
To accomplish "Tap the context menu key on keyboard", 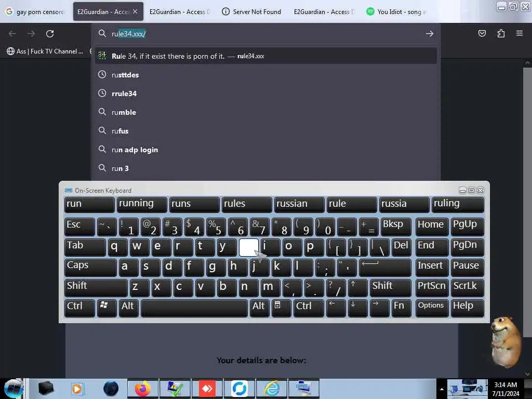I will click(x=281, y=308).
